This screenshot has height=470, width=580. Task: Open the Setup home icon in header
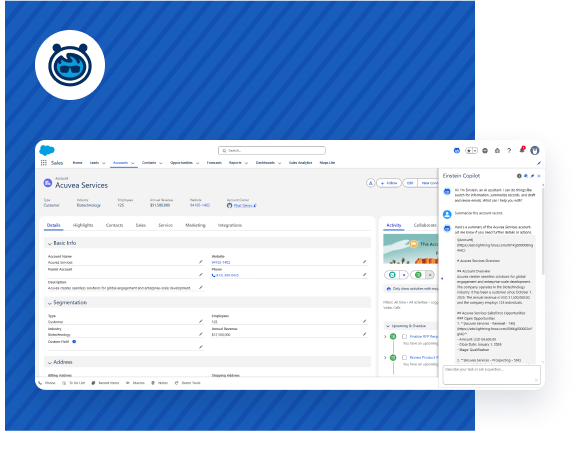[x=497, y=151]
